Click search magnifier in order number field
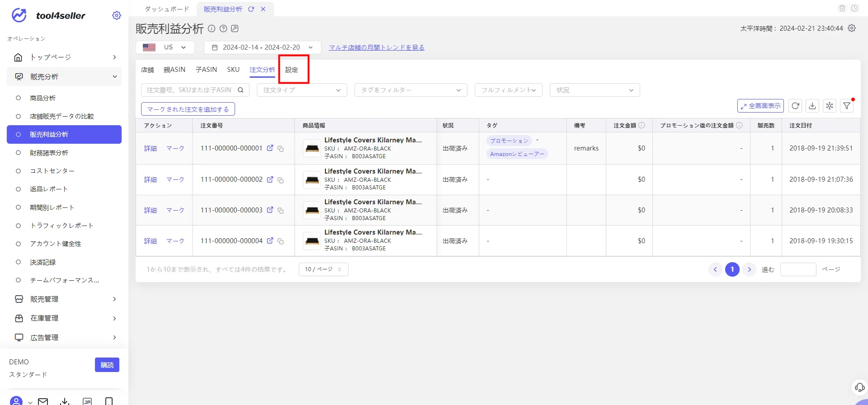Viewport: 868px width, 405px height. (241, 90)
